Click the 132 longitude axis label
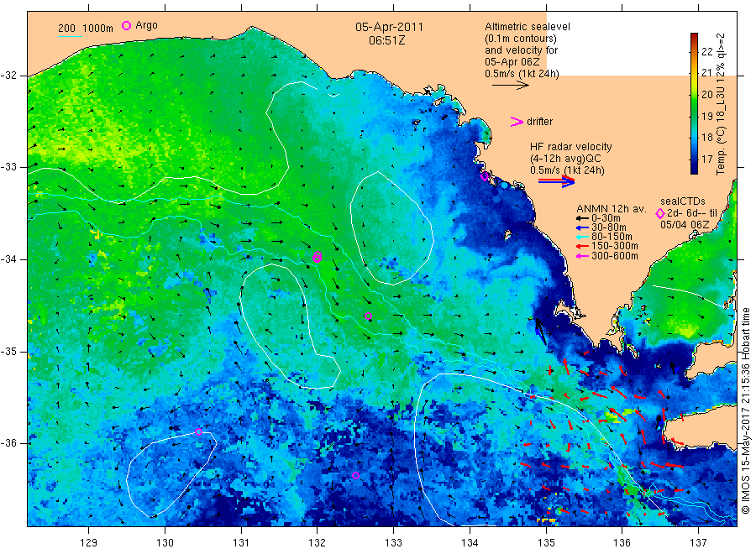Screen dimensions: 756x554 pyautogui.click(x=318, y=543)
